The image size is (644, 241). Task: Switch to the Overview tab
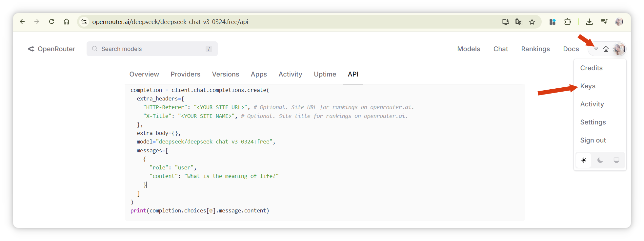(144, 74)
